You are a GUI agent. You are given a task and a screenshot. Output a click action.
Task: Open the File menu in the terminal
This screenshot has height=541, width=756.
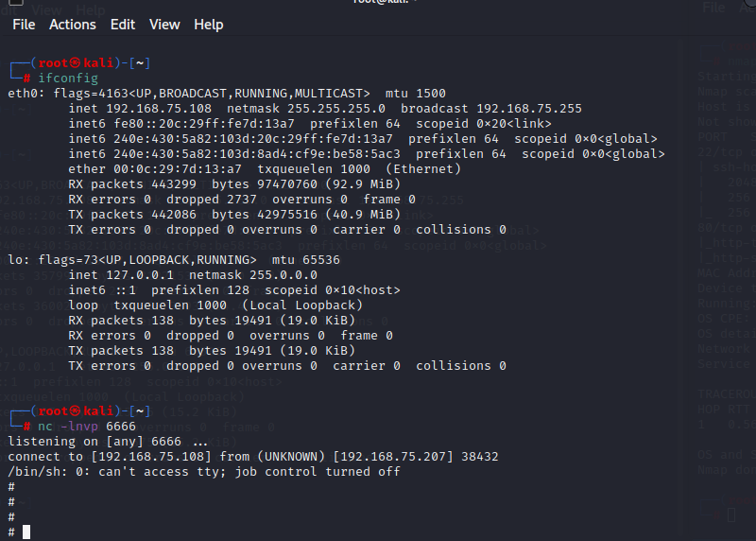pyautogui.click(x=24, y=25)
